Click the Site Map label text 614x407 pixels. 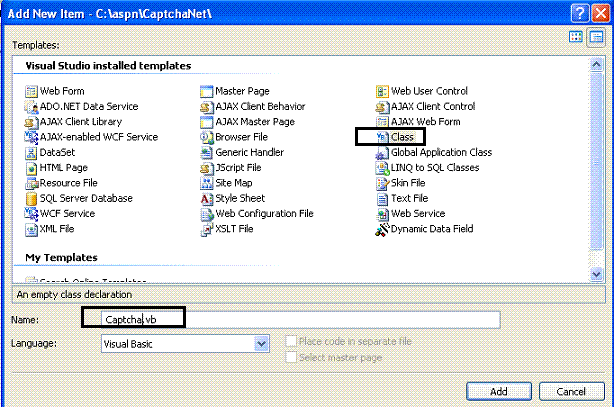tap(234, 183)
